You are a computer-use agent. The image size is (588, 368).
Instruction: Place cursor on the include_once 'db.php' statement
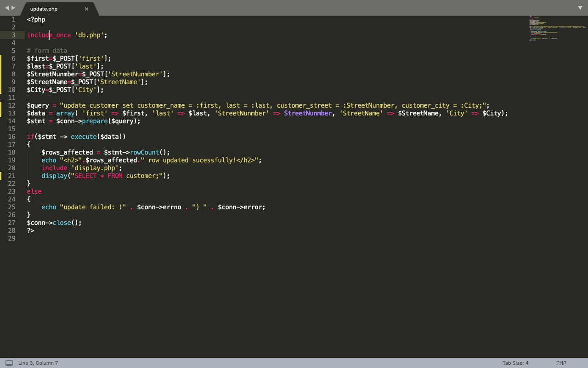67,35
